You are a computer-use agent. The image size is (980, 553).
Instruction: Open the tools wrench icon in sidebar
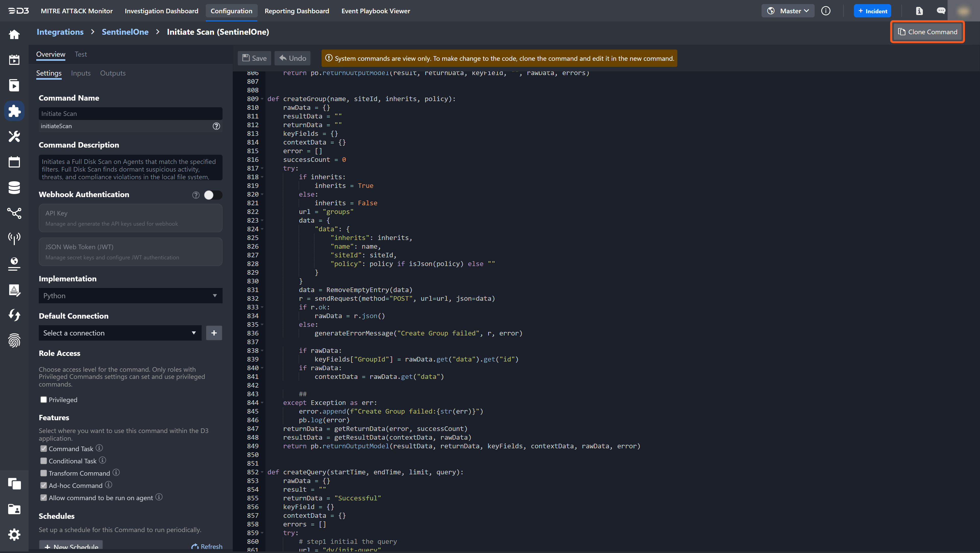pyautogui.click(x=14, y=136)
